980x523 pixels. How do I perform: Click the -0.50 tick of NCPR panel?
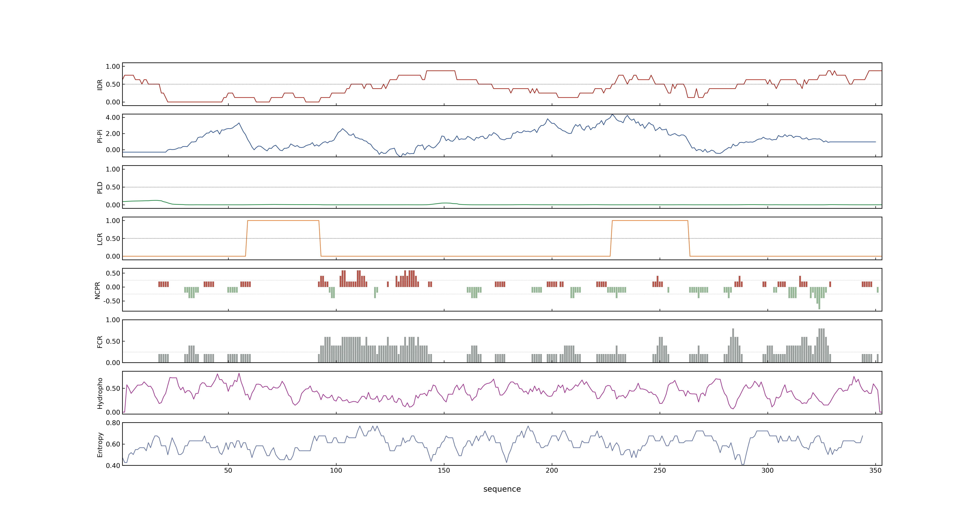point(111,301)
